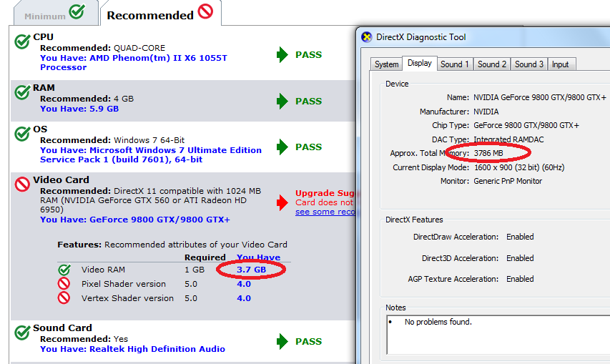The width and height of the screenshot is (610, 364).
Task: Click the green checkmark icon next to OS
Action: (x=22, y=134)
